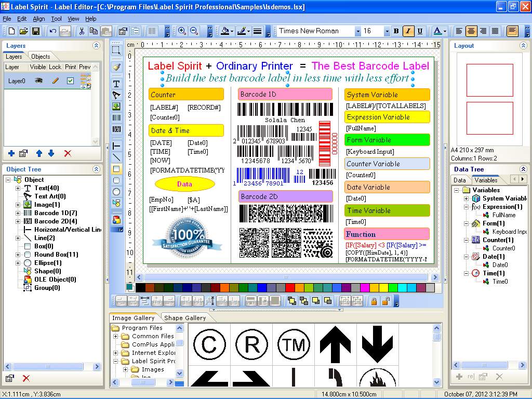Click the add new layer plus button
The width and height of the screenshot is (532, 399).
11,153
